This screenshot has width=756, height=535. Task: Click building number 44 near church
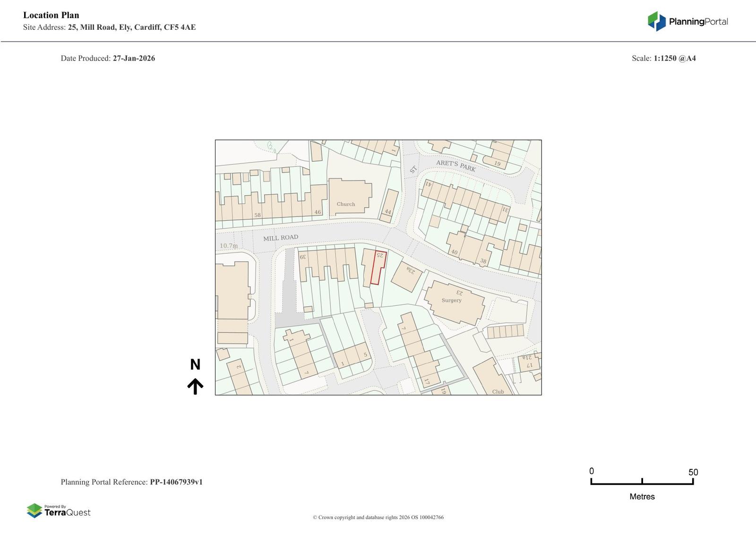tap(388, 206)
